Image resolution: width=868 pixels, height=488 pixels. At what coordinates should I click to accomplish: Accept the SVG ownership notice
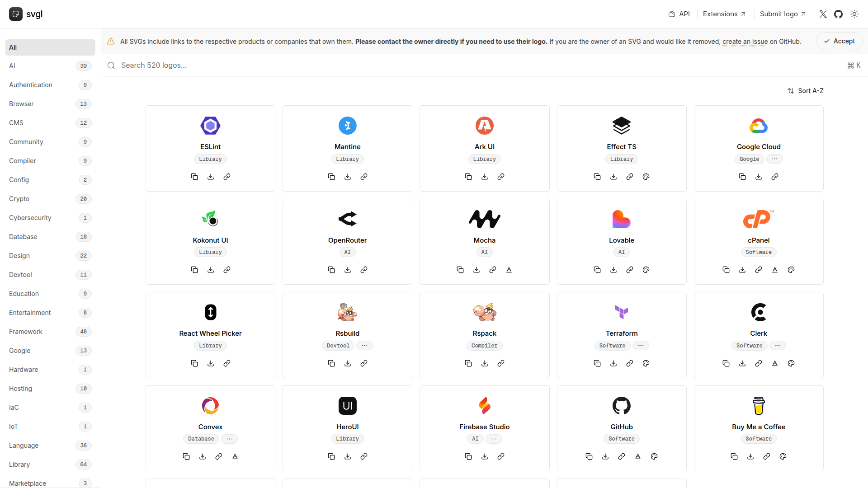tap(839, 41)
